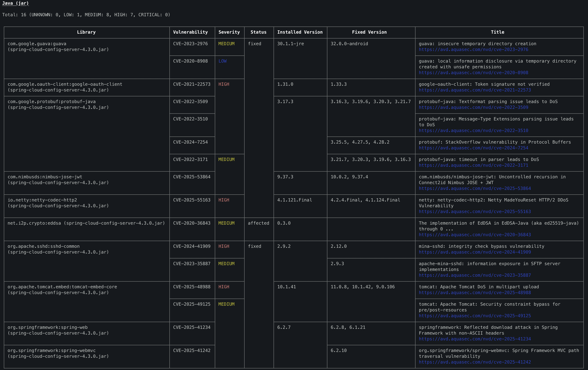The image size is (588, 370).
Task: Click fixed version 3.25.5, 4.27.5, 4.28.2
Action: (x=360, y=142)
